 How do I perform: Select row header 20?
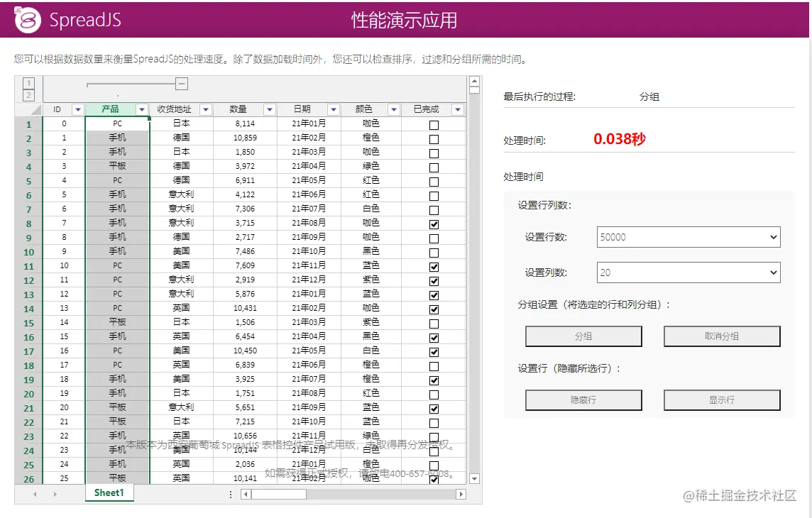(x=28, y=394)
